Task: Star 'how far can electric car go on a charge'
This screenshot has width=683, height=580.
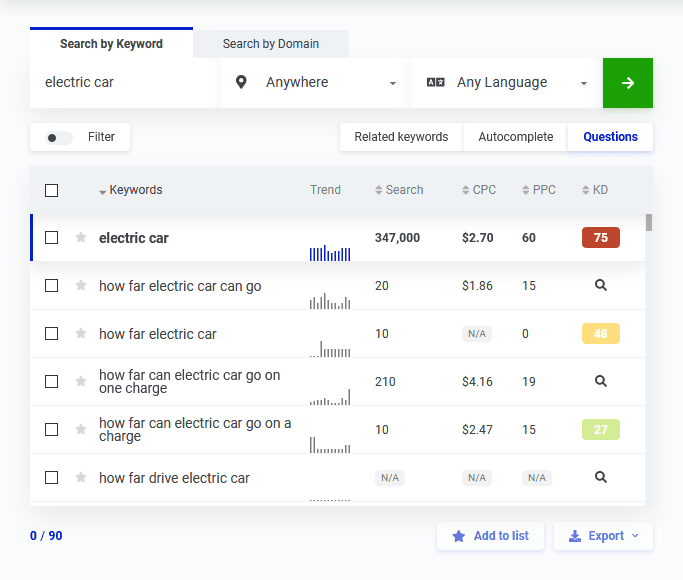Action: pos(81,429)
